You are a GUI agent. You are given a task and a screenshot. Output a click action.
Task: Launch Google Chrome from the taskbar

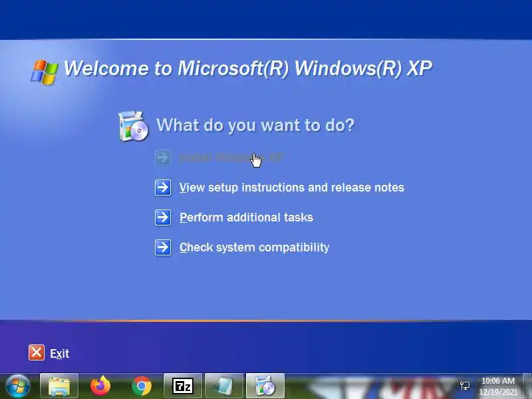click(142, 386)
